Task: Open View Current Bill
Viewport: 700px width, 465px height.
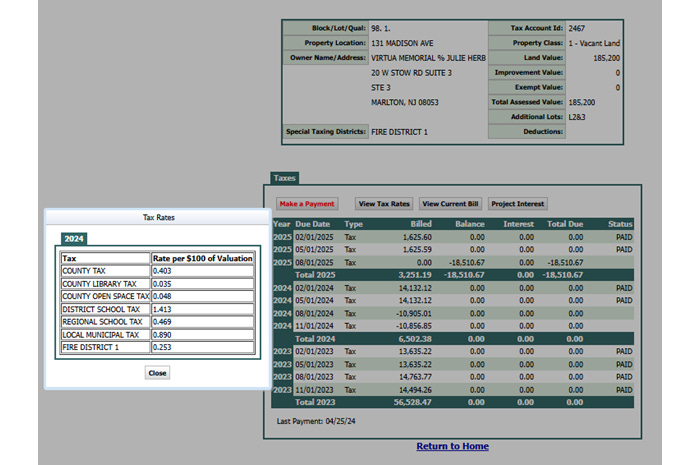Action: (x=450, y=204)
